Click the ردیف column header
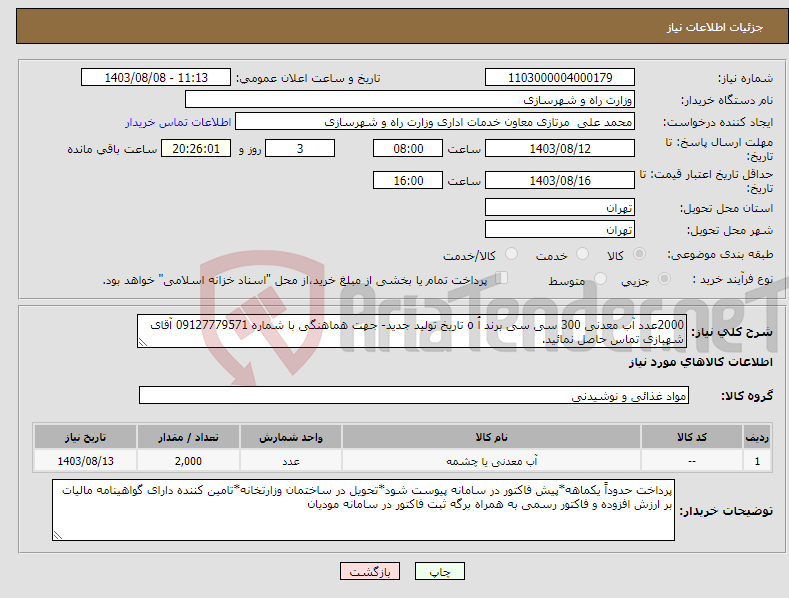This screenshot has width=789, height=598. point(757,437)
